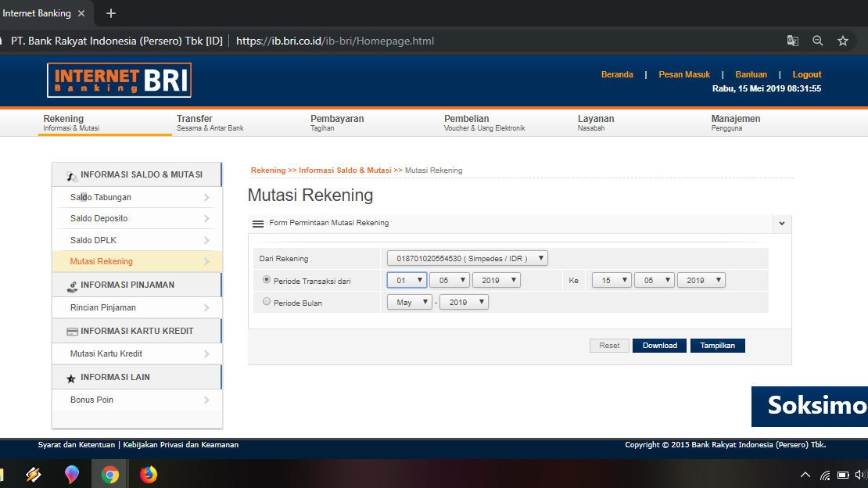This screenshot has width=868, height=488.
Task: Open the Manajemen Pengguna menu
Action: pos(736,123)
